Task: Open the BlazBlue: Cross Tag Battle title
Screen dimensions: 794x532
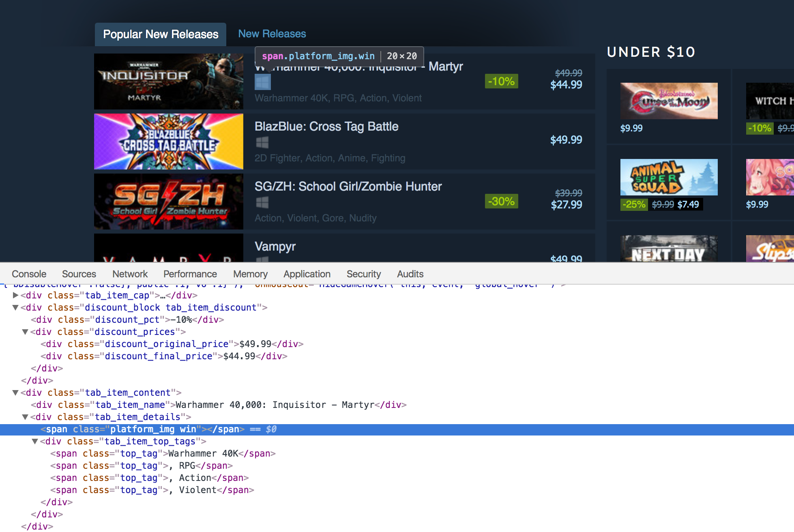Action: 326,127
